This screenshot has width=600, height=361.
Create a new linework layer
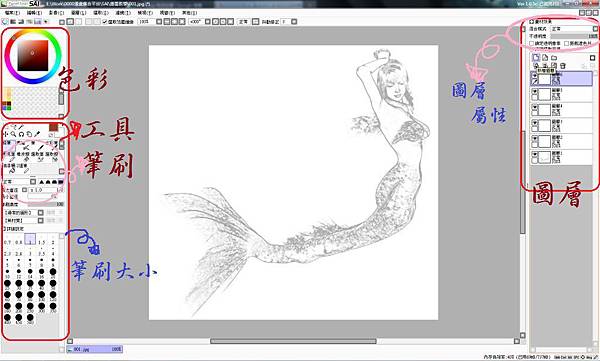tap(545, 57)
